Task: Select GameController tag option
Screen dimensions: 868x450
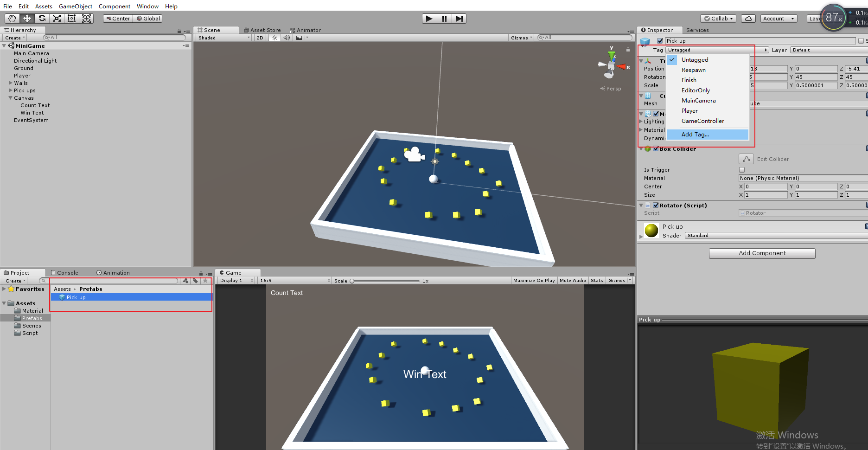Action: click(x=708, y=121)
